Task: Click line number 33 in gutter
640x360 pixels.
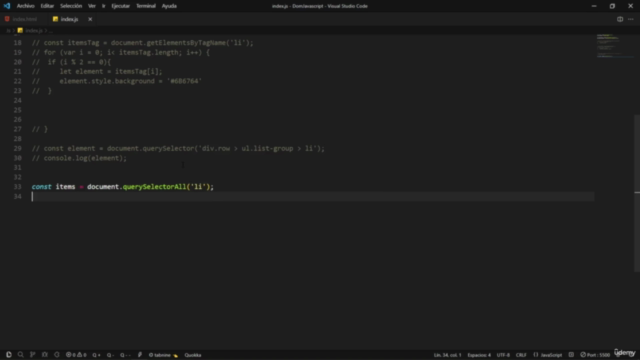Action: [18, 187]
